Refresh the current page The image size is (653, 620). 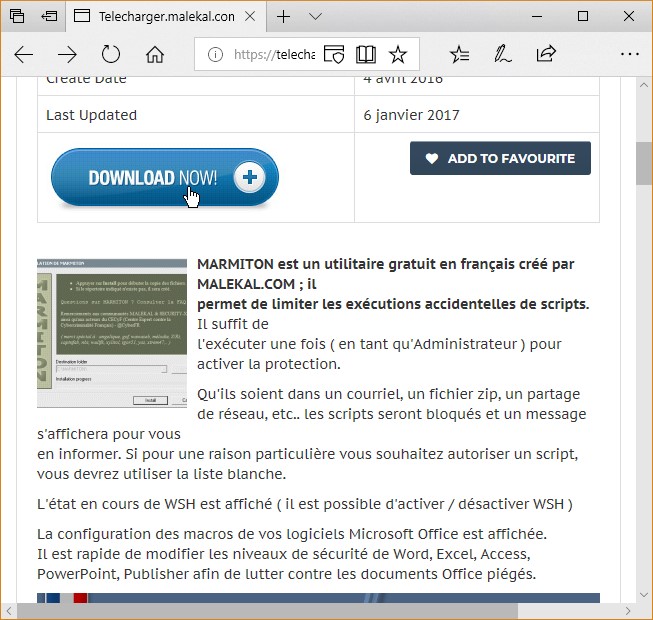coord(111,54)
